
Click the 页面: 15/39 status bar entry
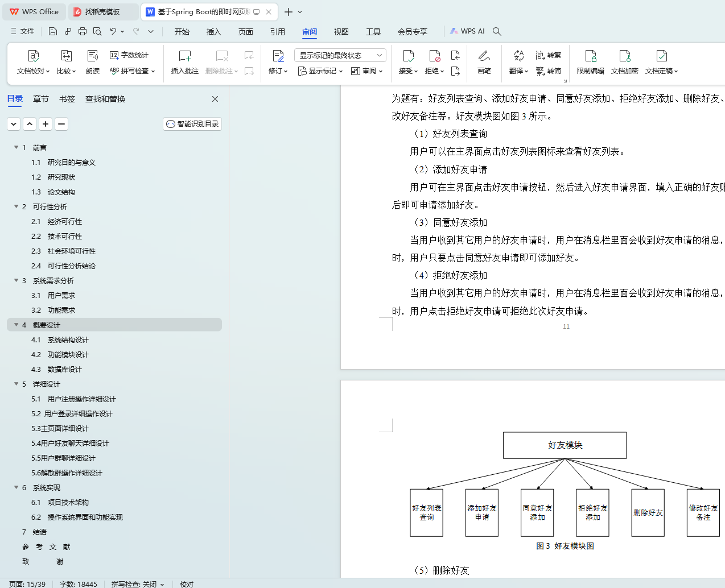[27, 584]
